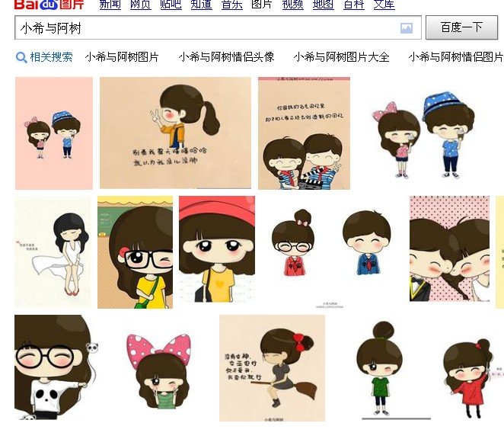Open the white-background ice cream couple thumbnail
The image size is (504, 439).
423,133
